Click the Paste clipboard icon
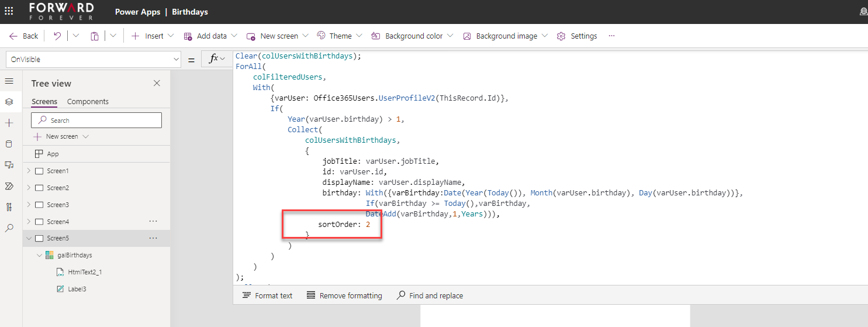The image size is (868, 327). coord(94,36)
